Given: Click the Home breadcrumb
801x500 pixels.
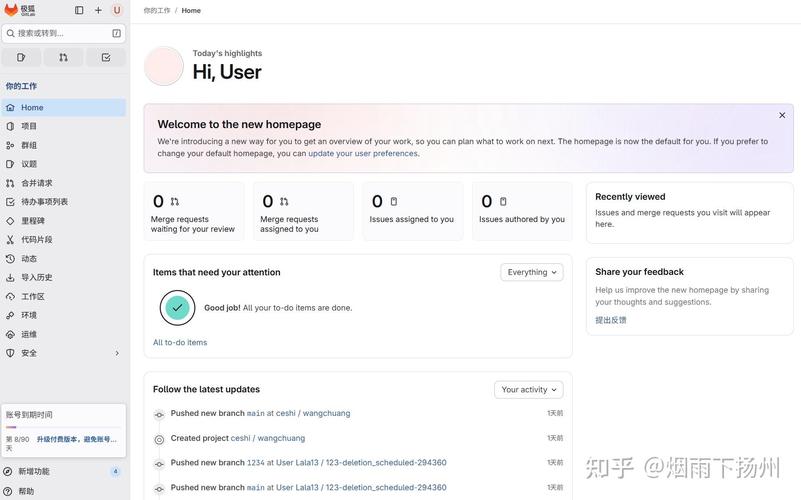Looking at the screenshot, I should (191, 10).
